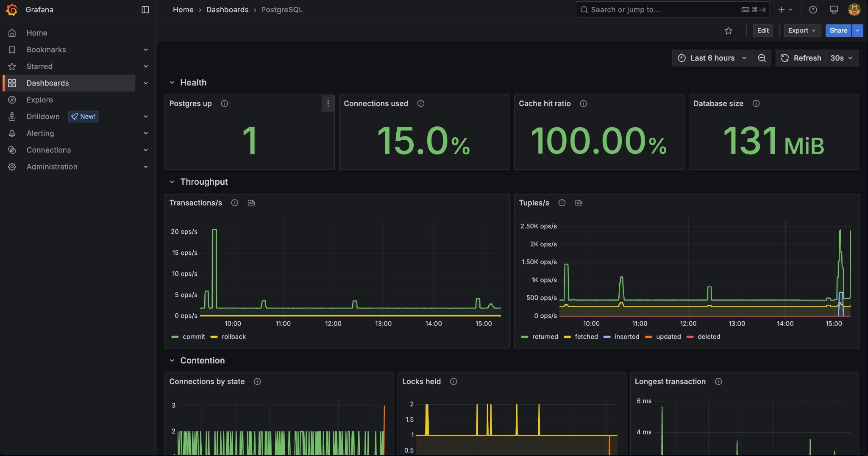Screen dimensions: 868x456
Task: Click the Bookmarks icon in sidebar
Action: 12,50
